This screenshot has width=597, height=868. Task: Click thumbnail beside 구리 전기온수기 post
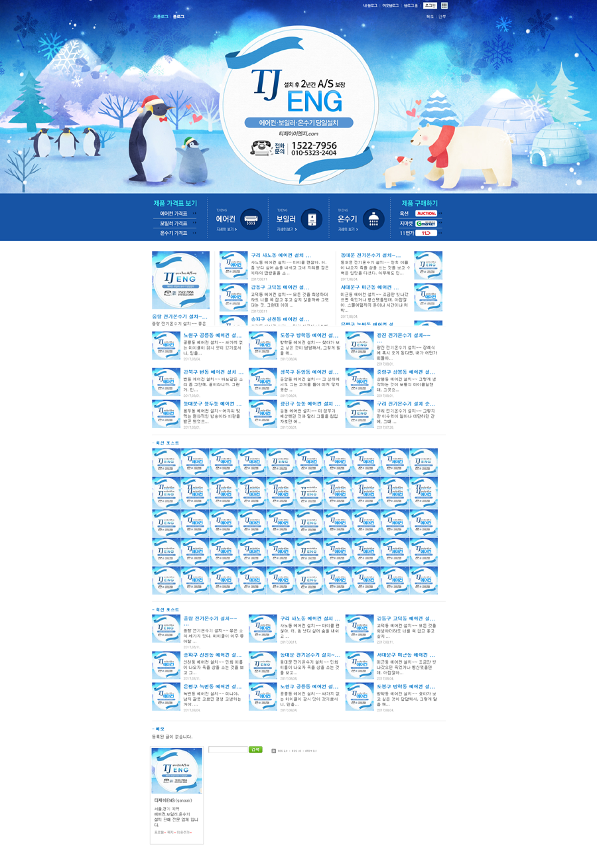pos(360,413)
